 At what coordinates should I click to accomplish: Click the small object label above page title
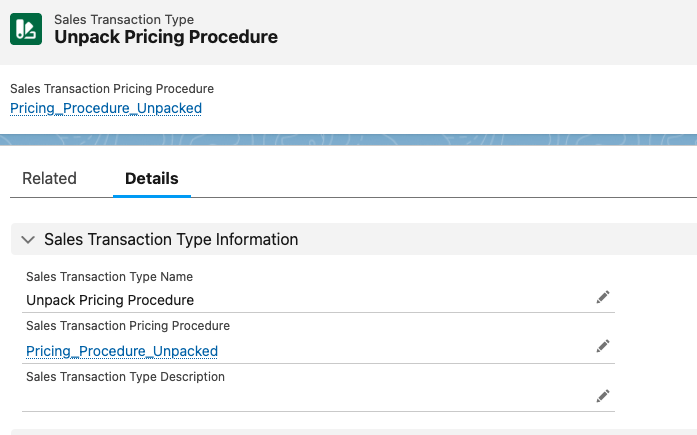[124, 19]
